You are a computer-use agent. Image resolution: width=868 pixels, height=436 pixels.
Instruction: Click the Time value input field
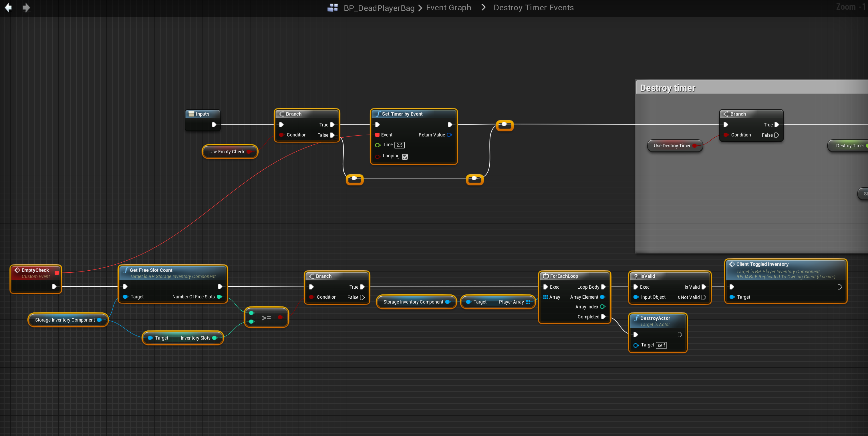[399, 145]
